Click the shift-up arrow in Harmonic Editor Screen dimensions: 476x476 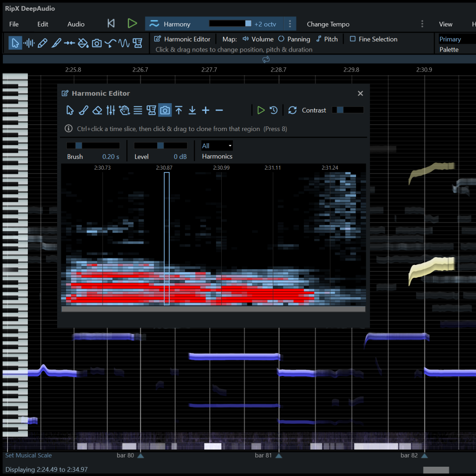[x=179, y=110]
